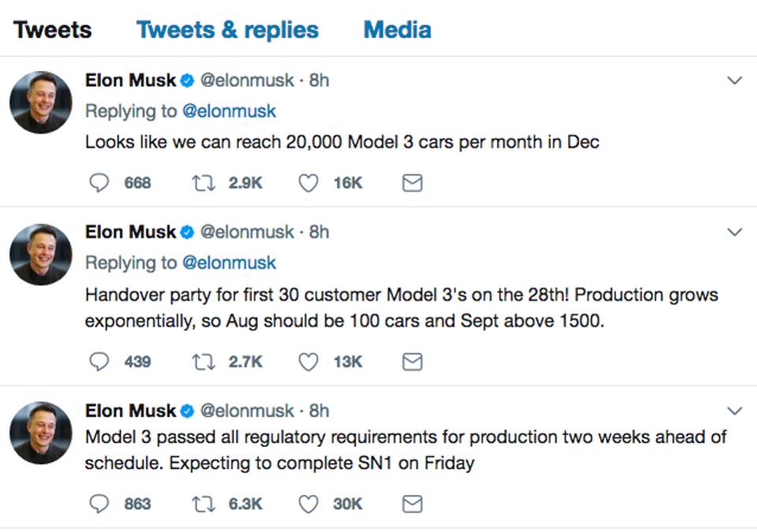Open Elon Musk name on the Handover party tweet

(x=131, y=232)
